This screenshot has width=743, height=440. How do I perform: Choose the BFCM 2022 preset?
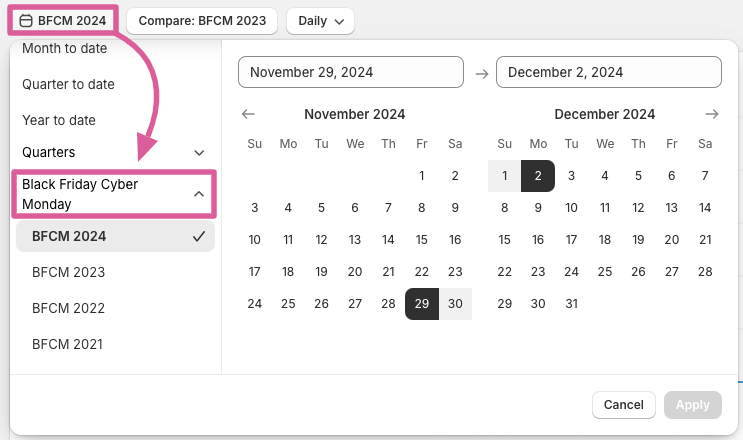68,308
